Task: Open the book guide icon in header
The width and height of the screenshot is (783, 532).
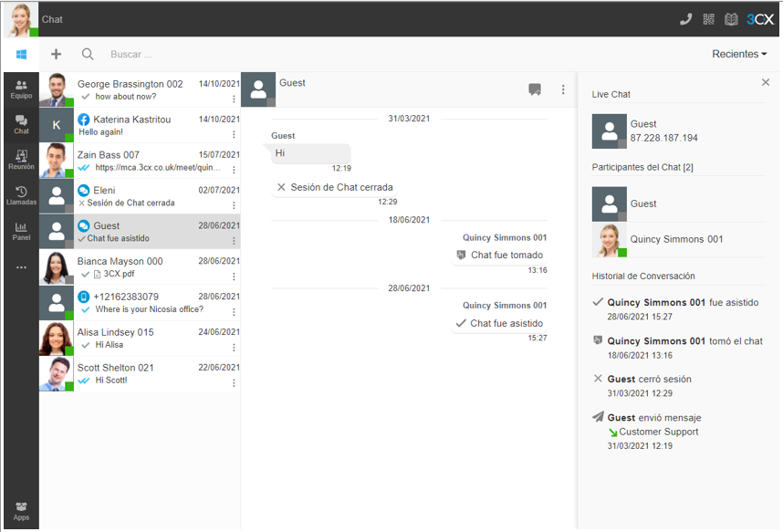Action: [731, 19]
